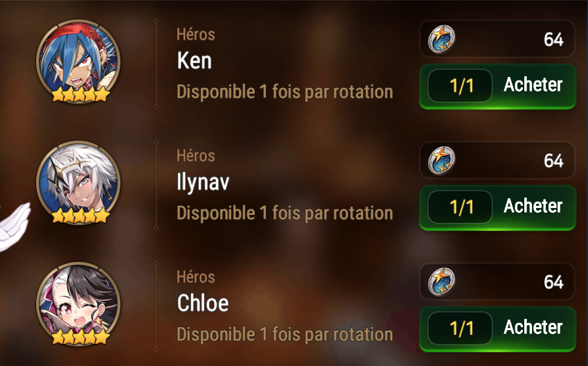Click the currency coin icon for Ilynav
The image size is (588, 366).
(442, 160)
